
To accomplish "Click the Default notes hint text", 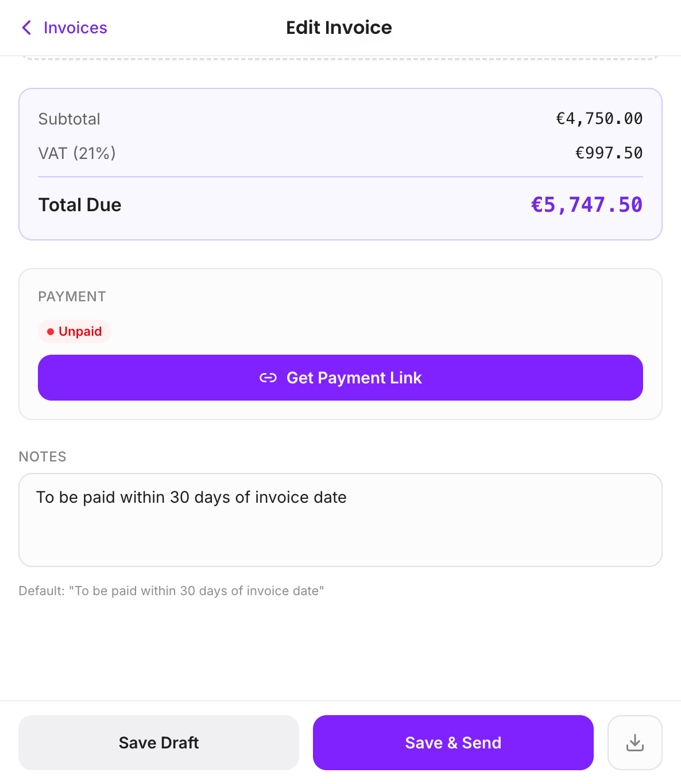I will (171, 591).
